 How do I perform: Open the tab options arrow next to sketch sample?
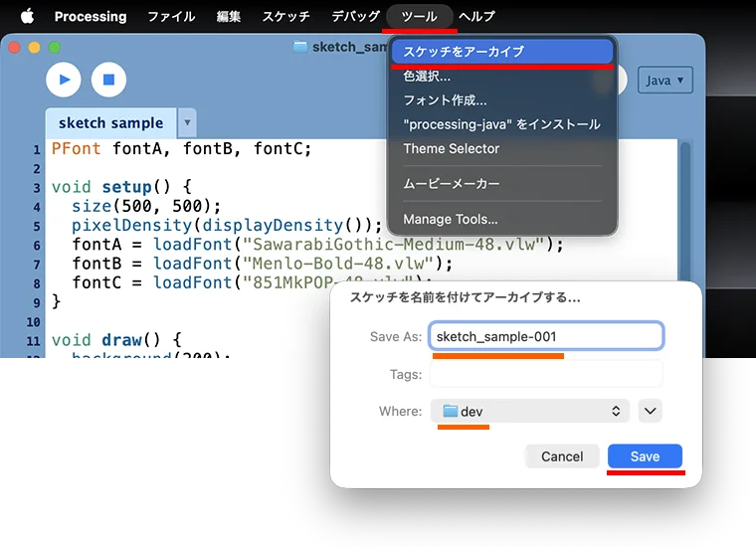point(187,122)
